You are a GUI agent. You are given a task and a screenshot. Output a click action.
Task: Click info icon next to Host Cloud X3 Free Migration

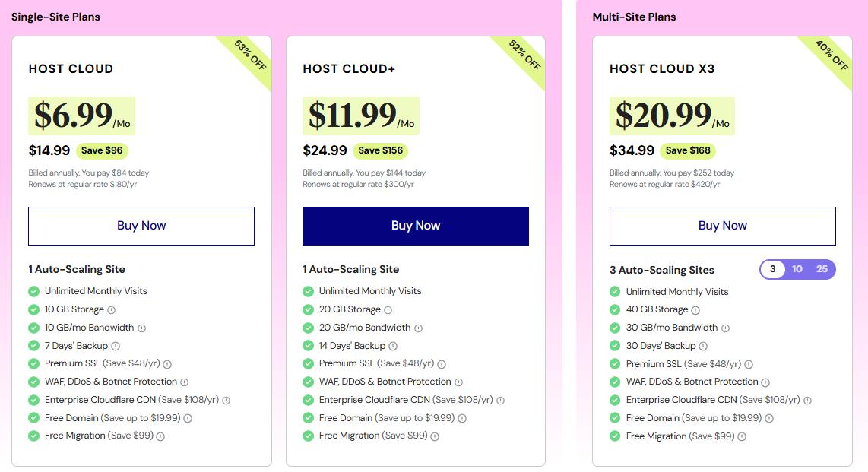pos(742,437)
